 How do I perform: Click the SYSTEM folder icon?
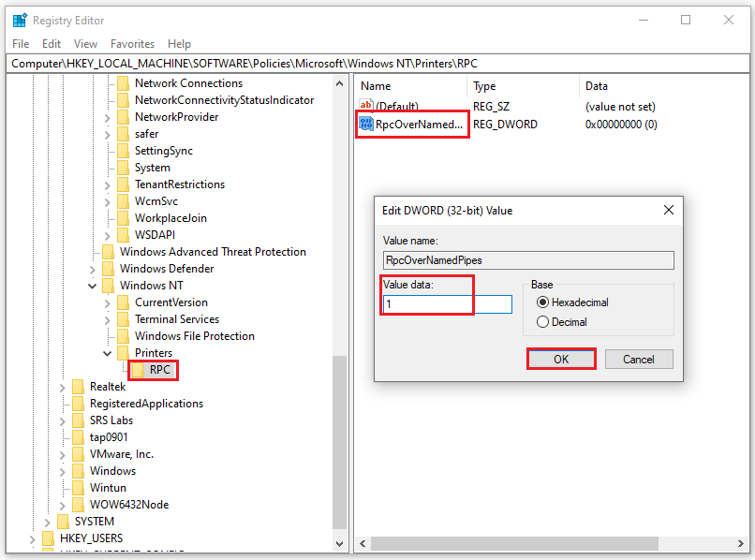pyautogui.click(x=63, y=522)
